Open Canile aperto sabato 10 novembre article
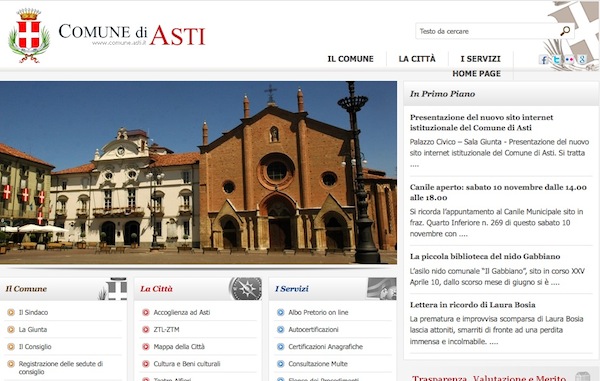This screenshot has height=381, width=600. tap(498, 192)
